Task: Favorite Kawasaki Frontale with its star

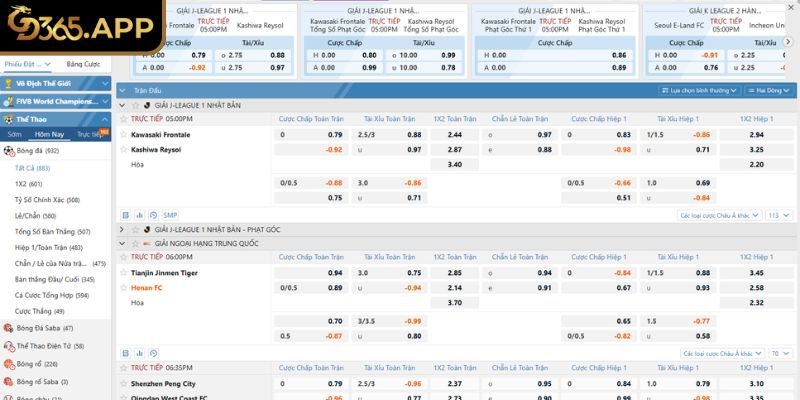Action: click(123, 134)
